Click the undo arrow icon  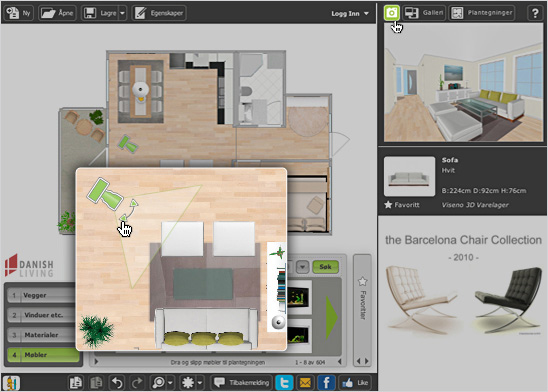[x=117, y=383]
